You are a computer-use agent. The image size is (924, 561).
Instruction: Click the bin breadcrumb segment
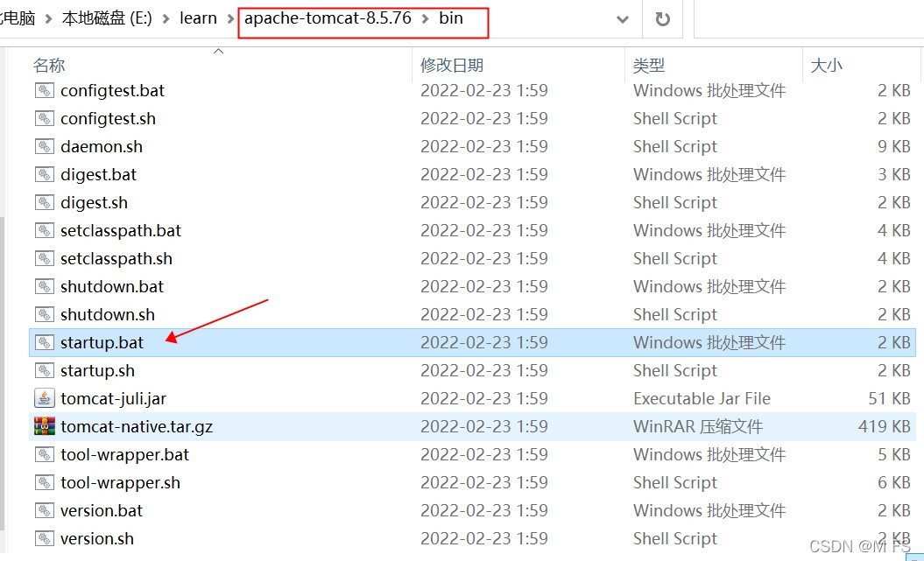(x=451, y=19)
